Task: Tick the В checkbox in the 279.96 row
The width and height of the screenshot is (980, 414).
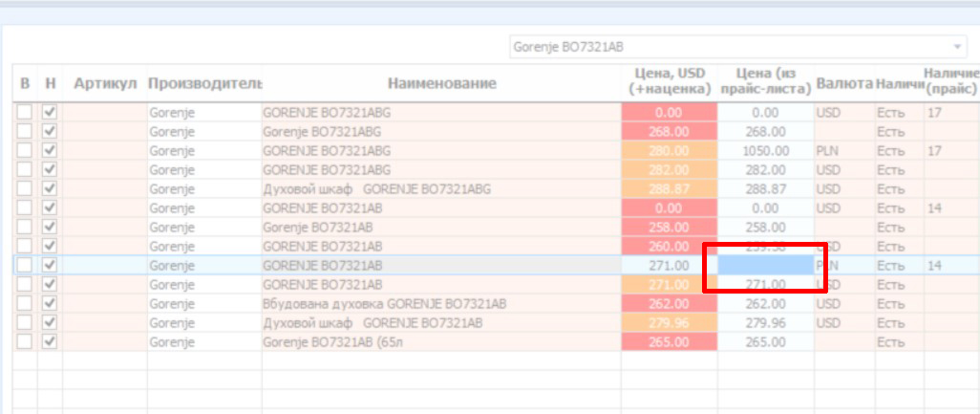Action: (x=24, y=323)
